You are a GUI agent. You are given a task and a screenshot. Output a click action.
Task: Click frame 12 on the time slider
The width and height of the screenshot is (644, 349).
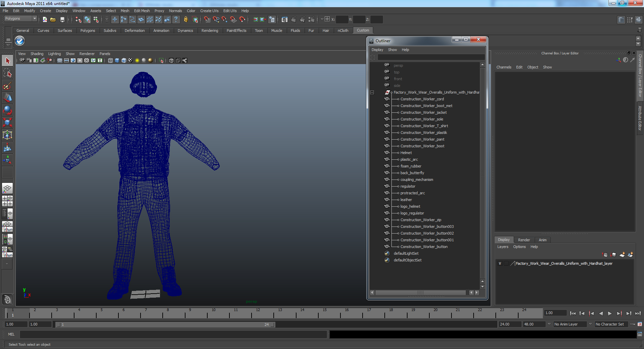(x=258, y=313)
